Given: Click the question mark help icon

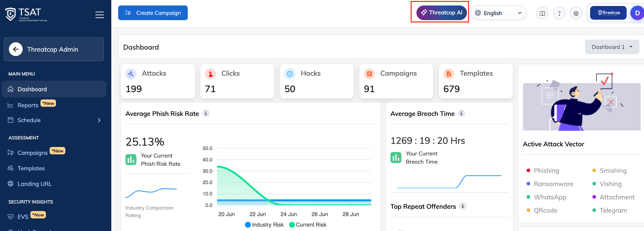Looking at the screenshot, I should (559, 13).
